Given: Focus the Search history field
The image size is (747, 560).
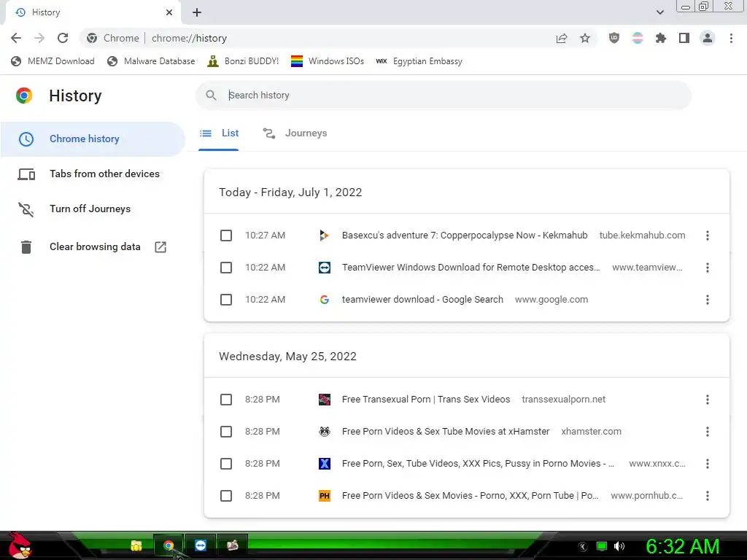Looking at the screenshot, I should (443, 96).
